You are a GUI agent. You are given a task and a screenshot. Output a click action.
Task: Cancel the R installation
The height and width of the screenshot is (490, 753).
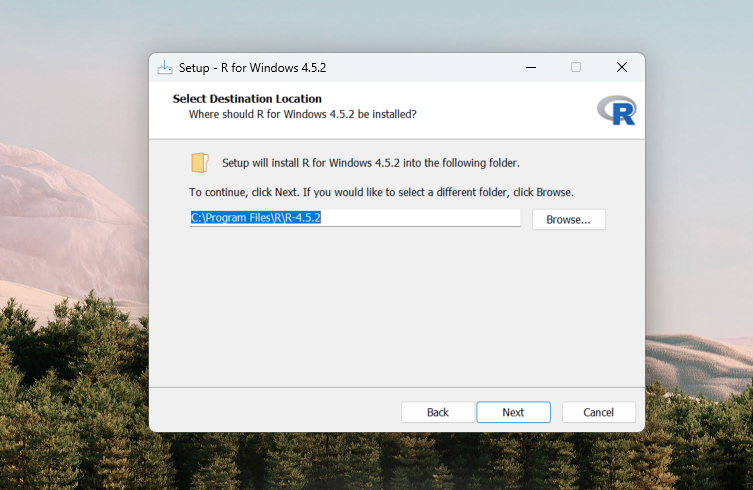598,412
